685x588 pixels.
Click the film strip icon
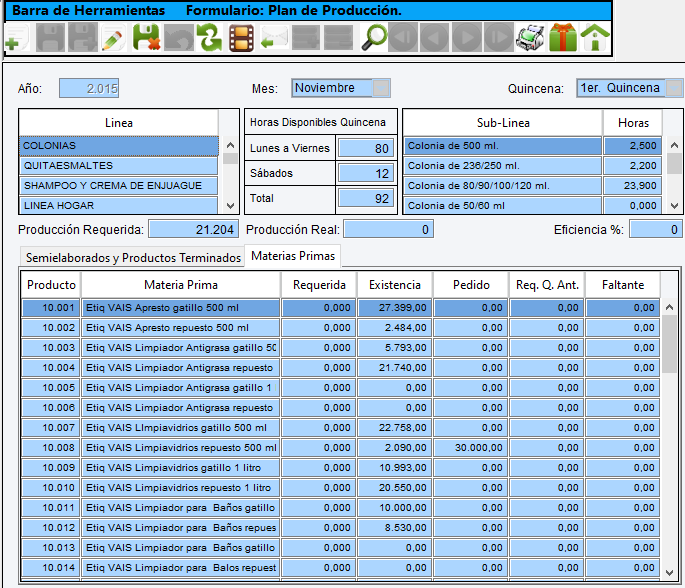tap(242, 38)
